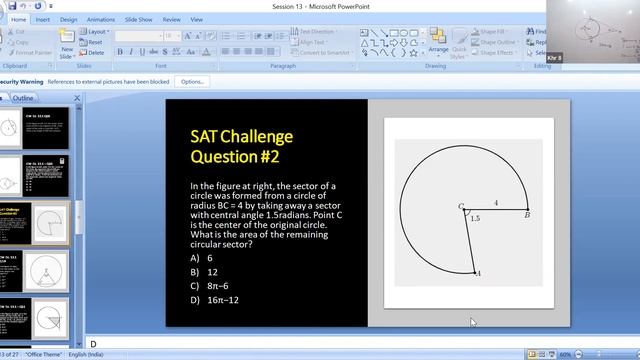This screenshot has height=360, width=640.
Task: Open Text Direction options
Action: 314,31
